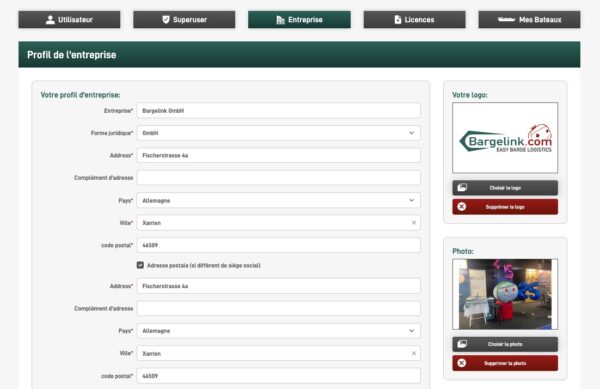Click the 'Photo:' label
The image size is (600, 389).
click(463, 251)
